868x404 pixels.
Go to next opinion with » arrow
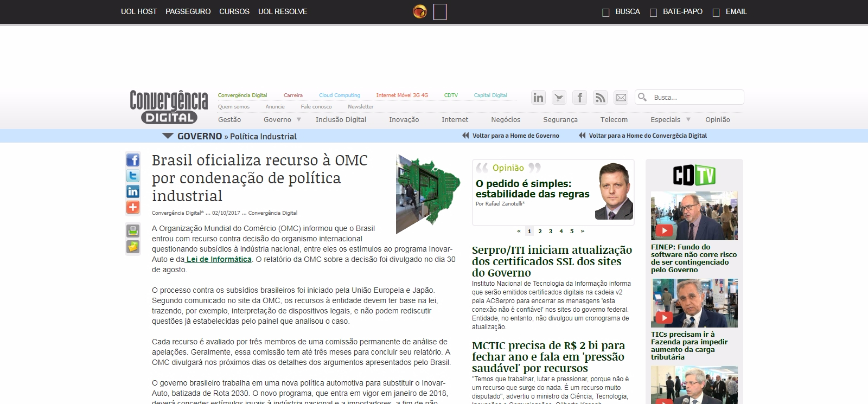pos(583,231)
